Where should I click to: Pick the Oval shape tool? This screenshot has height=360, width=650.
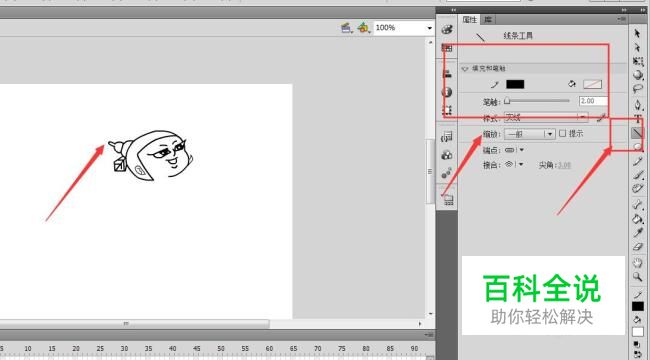click(638, 146)
